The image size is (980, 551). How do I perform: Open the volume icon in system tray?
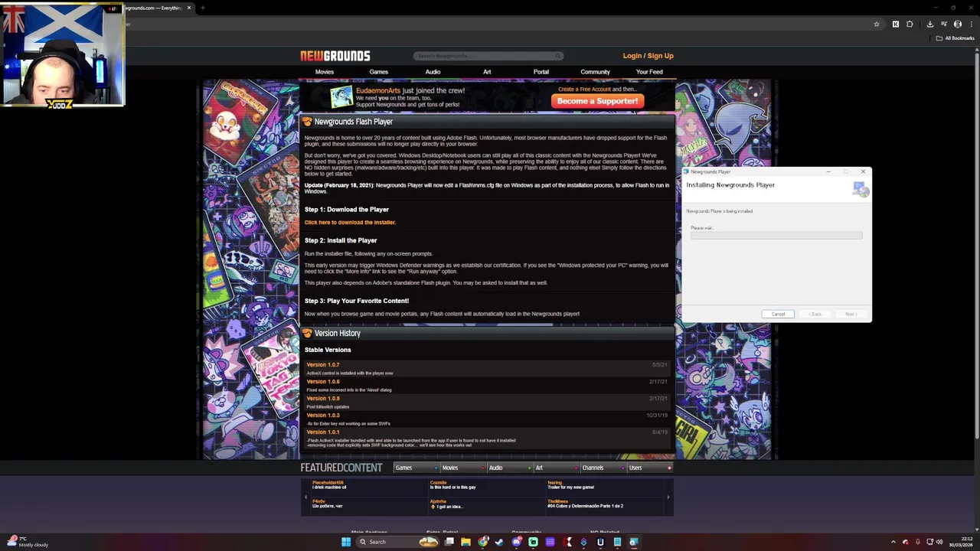click(x=939, y=542)
